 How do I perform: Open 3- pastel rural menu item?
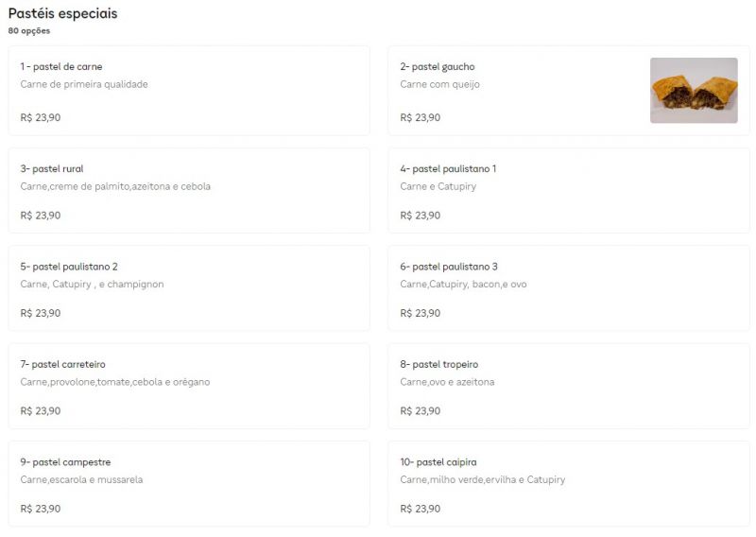[189, 191]
